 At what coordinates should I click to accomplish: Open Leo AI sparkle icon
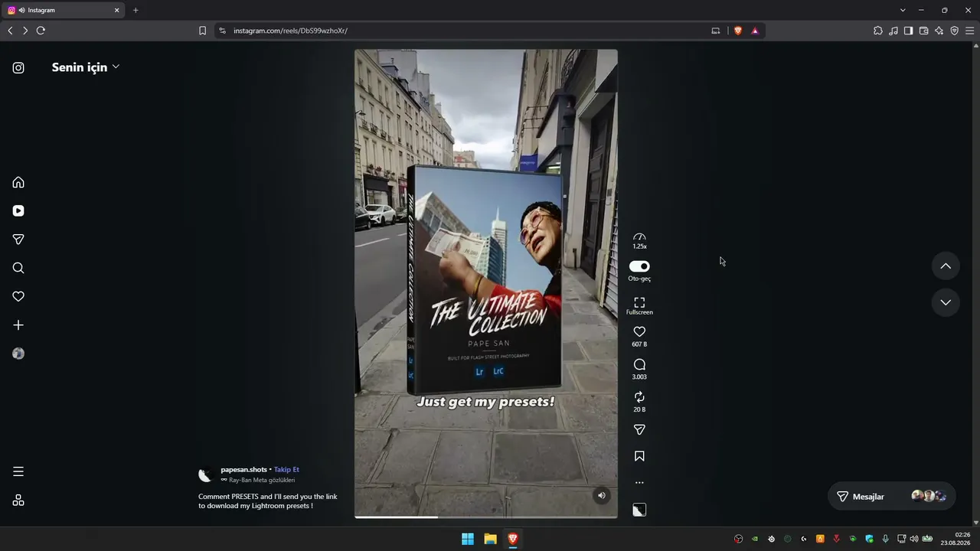pyautogui.click(x=939, y=31)
